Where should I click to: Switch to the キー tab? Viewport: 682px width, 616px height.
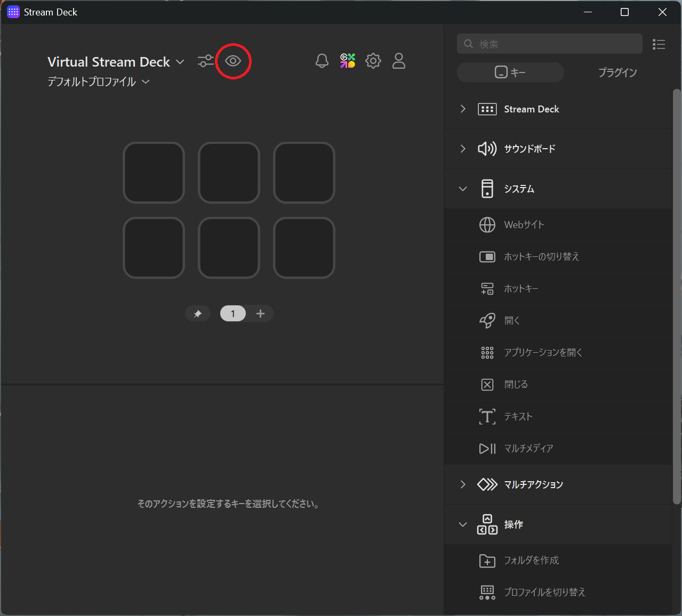pyautogui.click(x=510, y=72)
